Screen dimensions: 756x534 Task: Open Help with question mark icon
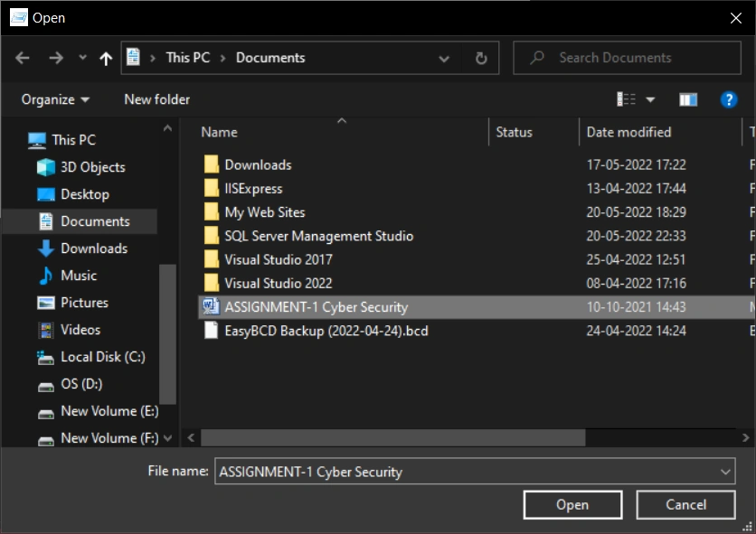(729, 99)
